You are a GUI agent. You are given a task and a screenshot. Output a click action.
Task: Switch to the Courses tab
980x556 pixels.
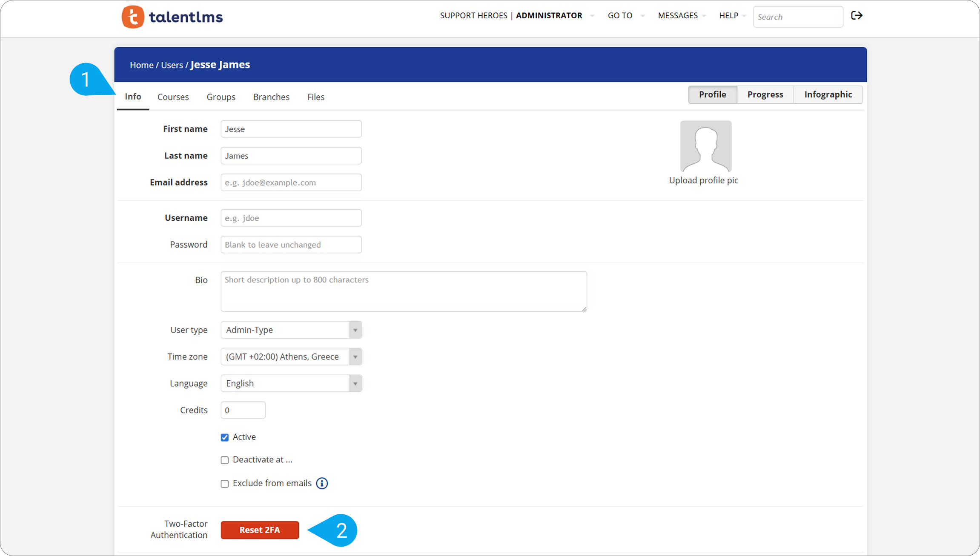(173, 97)
